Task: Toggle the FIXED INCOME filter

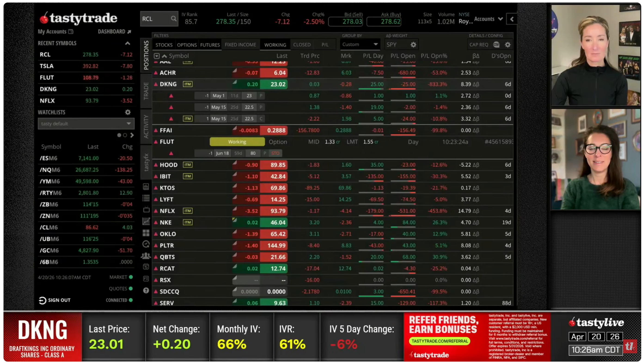Action: [x=240, y=45]
